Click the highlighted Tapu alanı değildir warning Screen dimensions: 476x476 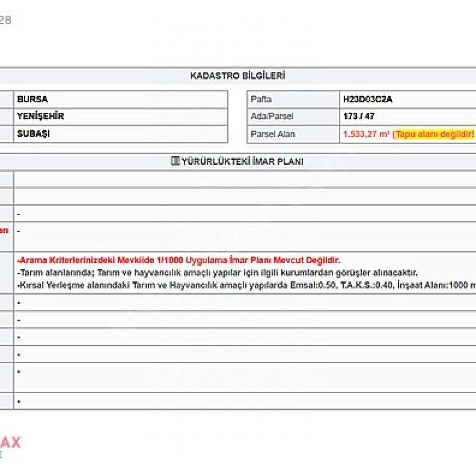click(x=434, y=134)
